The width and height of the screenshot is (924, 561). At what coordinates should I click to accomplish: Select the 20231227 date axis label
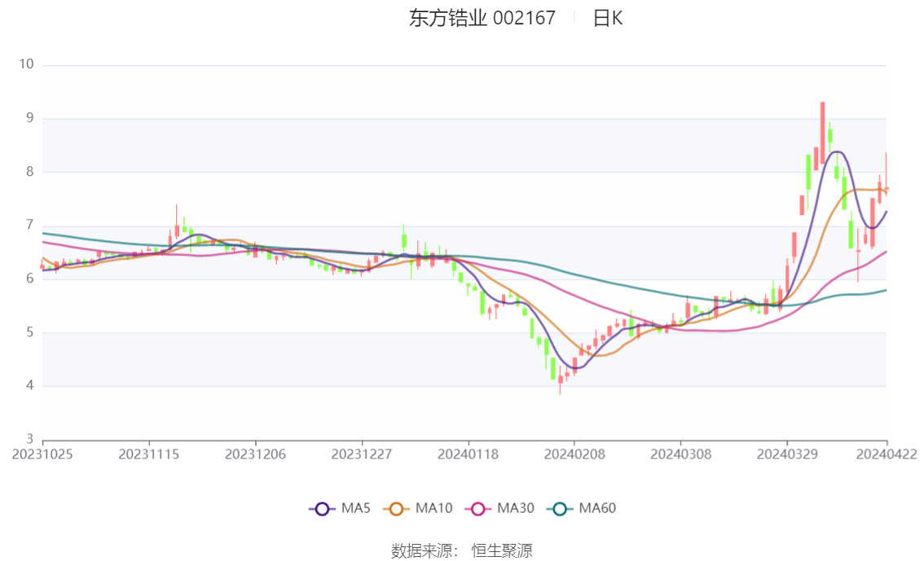(x=361, y=454)
